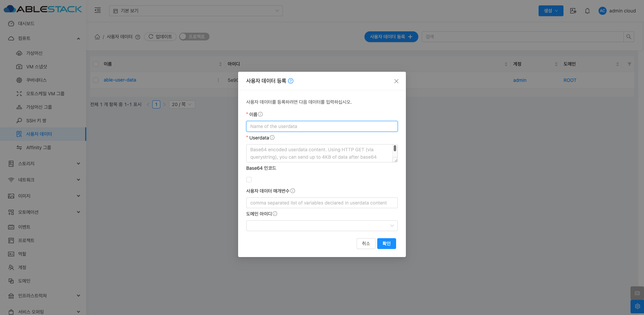This screenshot has height=315, width=644.
Task: Select the able-user-data row checkbox
Action: point(96,80)
